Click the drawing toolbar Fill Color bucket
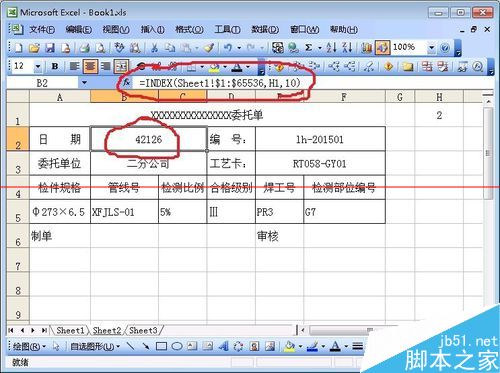The width and height of the screenshot is (500, 373). 289,346
